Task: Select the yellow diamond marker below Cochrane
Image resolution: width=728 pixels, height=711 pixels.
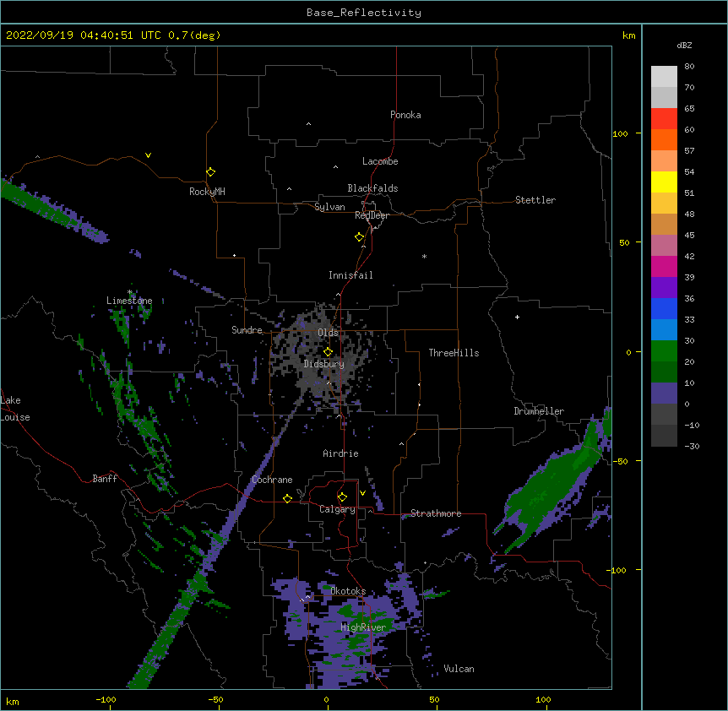Action: [x=287, y=498]
